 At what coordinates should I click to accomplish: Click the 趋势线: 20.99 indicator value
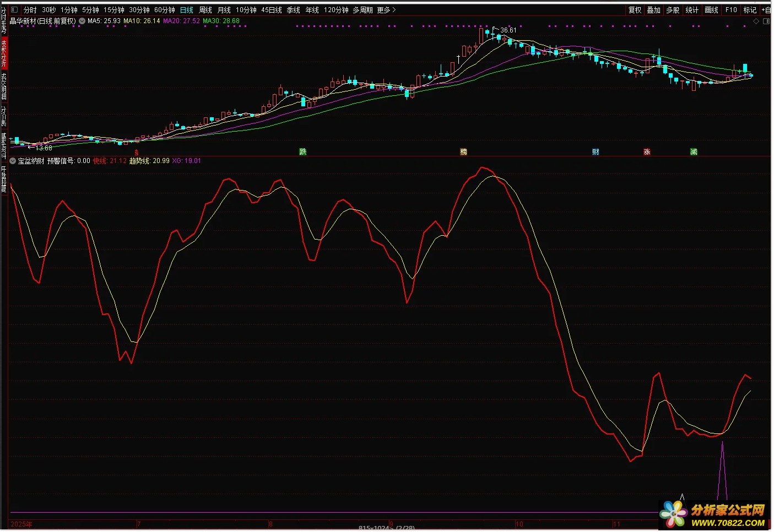149,161
